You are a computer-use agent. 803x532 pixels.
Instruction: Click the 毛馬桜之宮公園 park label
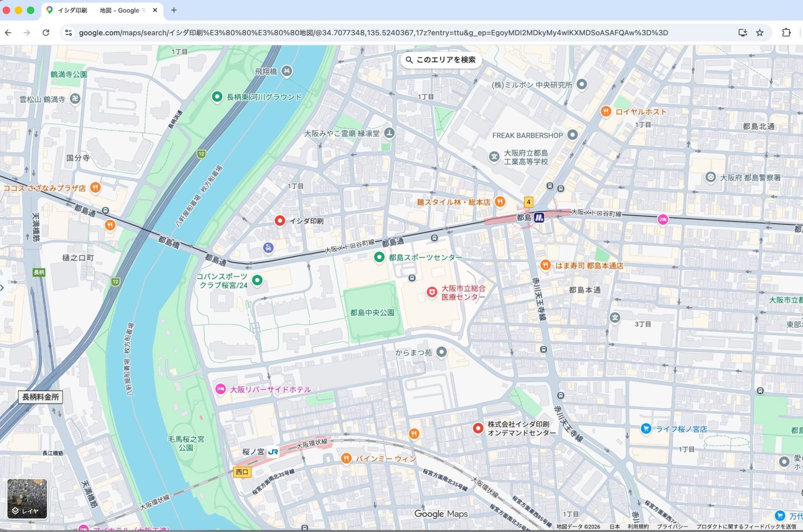pos(186,443)
